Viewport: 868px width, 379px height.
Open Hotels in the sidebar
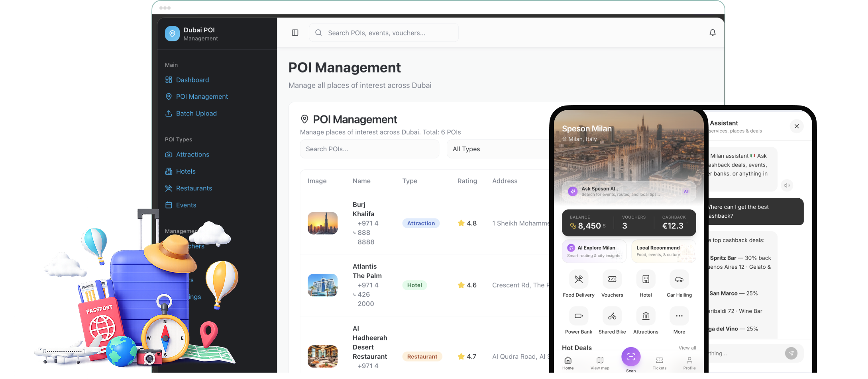[x=180, y=172]
